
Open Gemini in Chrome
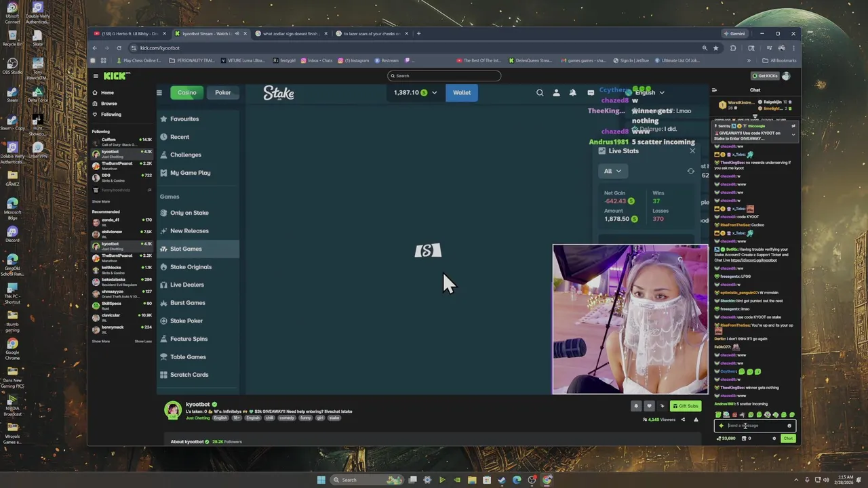tap(735, 34)
